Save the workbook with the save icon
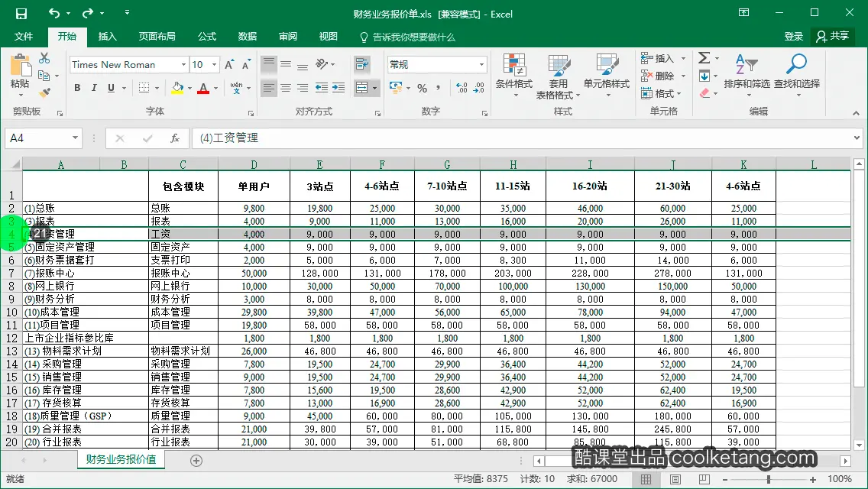This screenshot has width=868, height=489. click(21, 13)
